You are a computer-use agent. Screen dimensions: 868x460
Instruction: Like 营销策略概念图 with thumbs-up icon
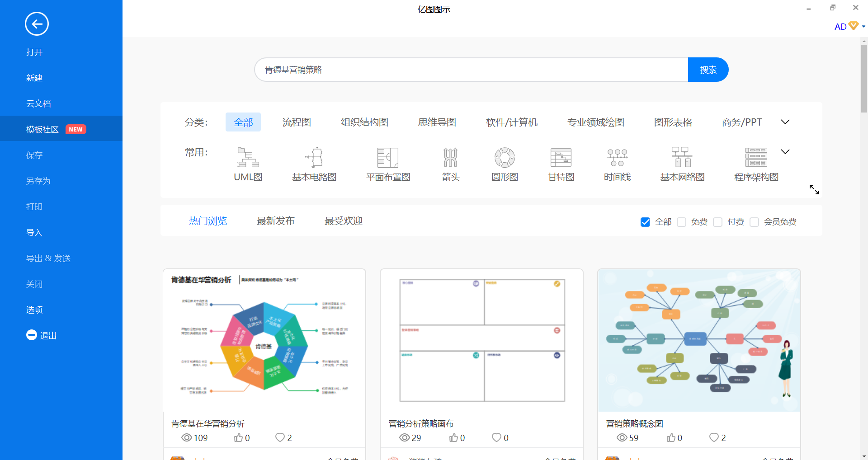tap(671, 437)
